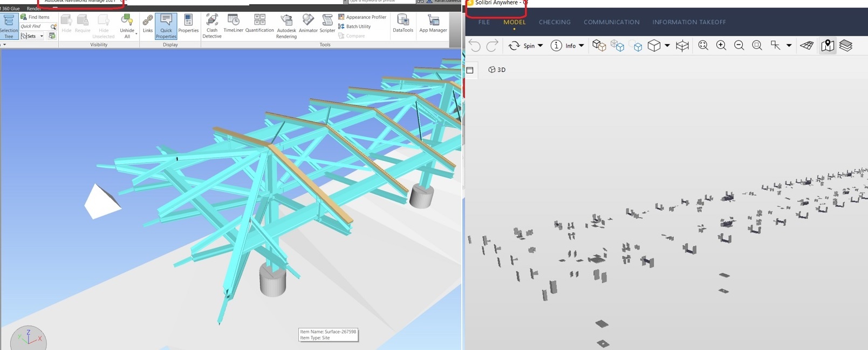Click Zoom out magnifier in Solibri
The image size is (868, 350).
(x=739, y=45)
